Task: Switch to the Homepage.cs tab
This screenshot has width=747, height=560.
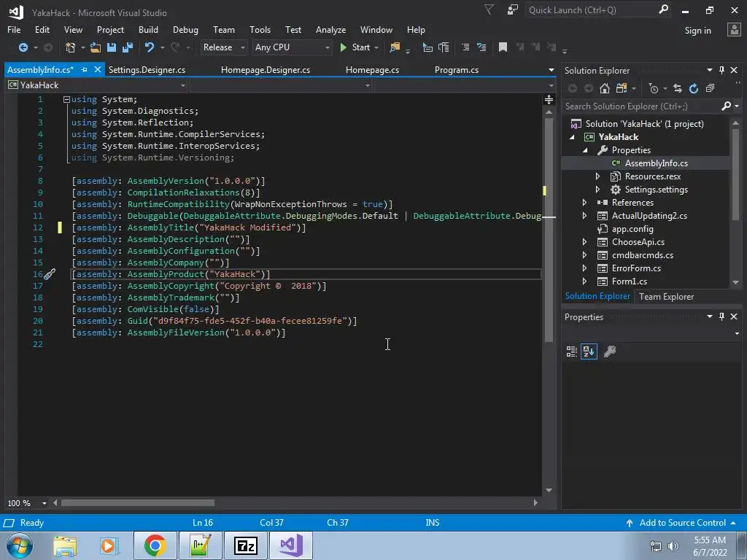Action: tap(372, 69)
